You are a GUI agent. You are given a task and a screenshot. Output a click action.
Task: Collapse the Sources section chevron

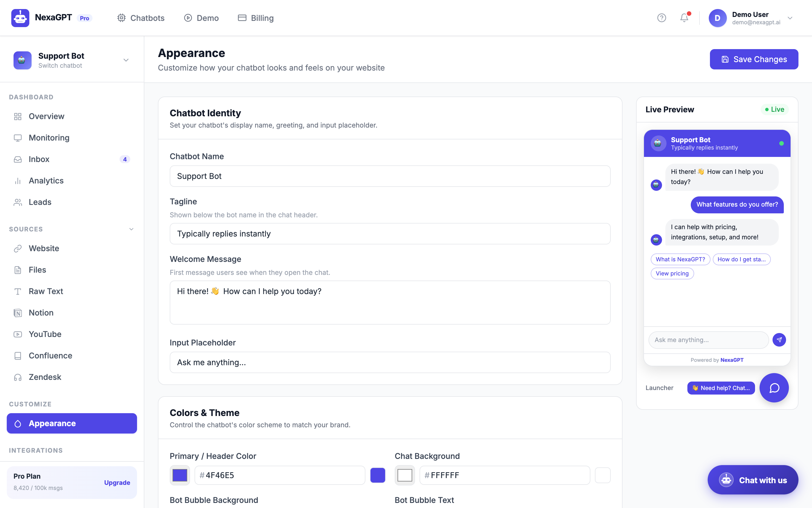pyautogui.click(x=132, y=229)
